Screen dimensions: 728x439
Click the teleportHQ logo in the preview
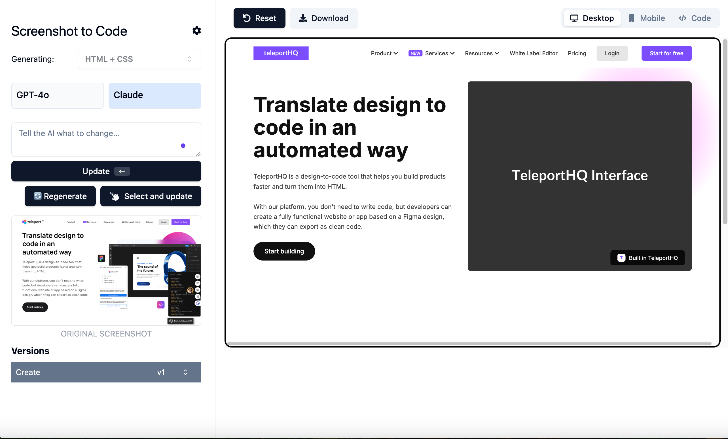point(281,53)
